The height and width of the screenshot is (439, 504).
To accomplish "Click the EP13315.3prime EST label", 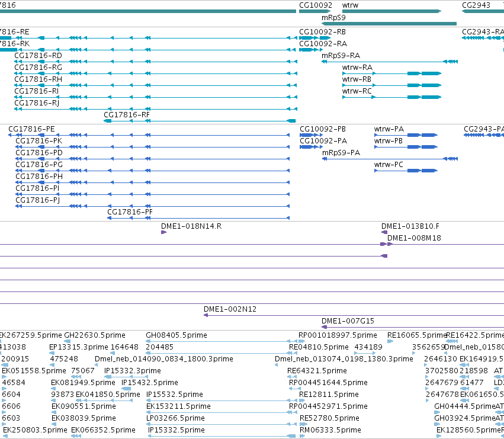I will tap(79, 347).
